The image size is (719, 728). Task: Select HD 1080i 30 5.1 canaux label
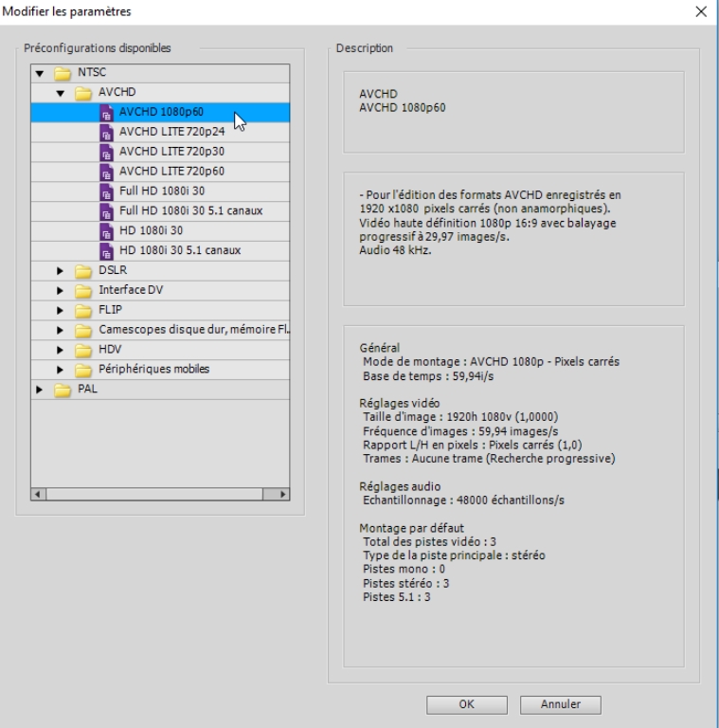pyautogui.click(x=180, y=250)
